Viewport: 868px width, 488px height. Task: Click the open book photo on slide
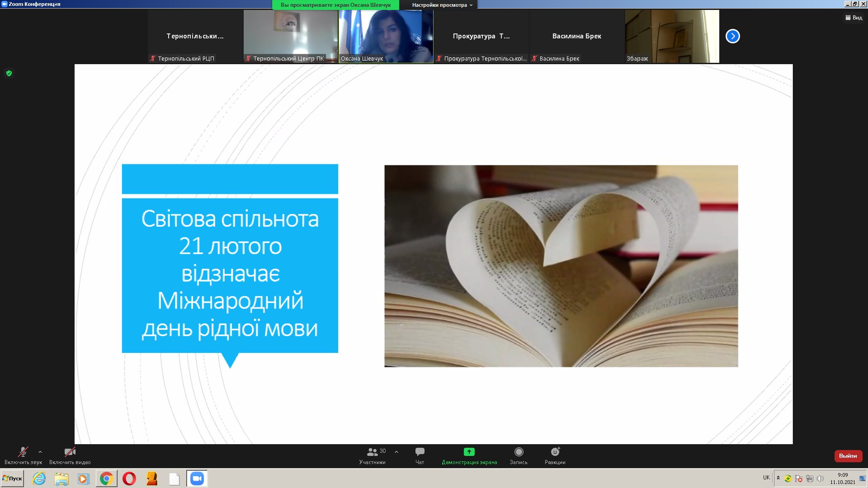point(561,266)
